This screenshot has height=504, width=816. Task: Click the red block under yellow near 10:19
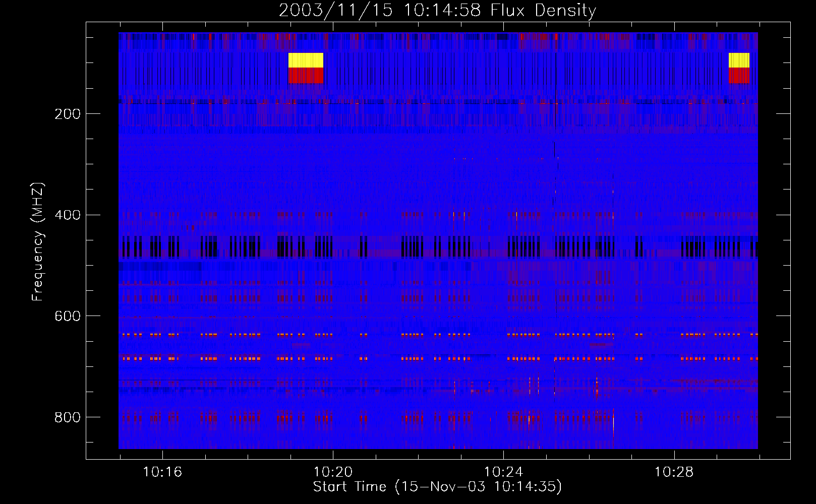tap(306, 76)
